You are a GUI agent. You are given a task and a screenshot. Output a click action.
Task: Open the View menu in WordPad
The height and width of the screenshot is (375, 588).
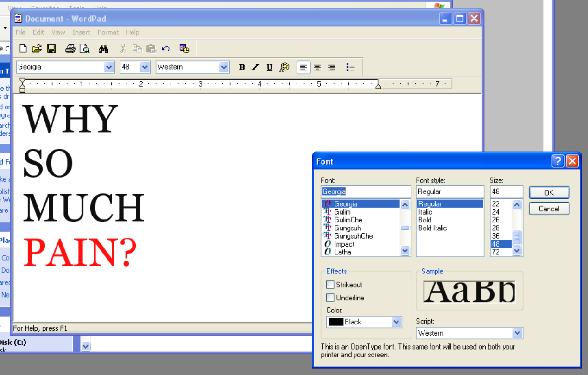click(x=58, y=32)
